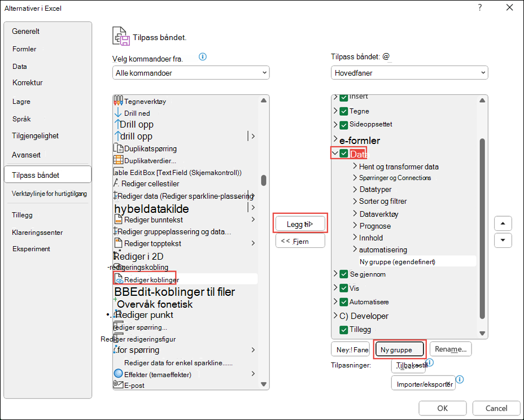Open the Velg kommandoer fra dropdown
The image size is (524, 420).
tap(191, 73)
